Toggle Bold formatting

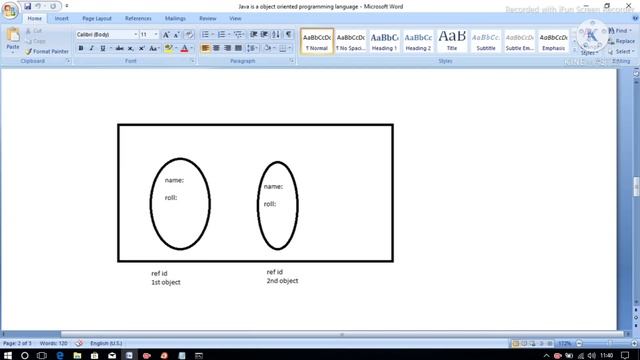[81, 49]
